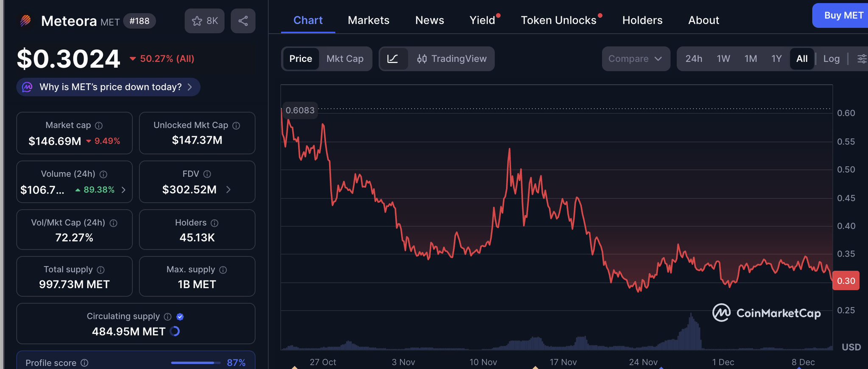Switch to the Token Unlocks tab
Viewport: 868px width, 369px height.
tap(558, 20)
